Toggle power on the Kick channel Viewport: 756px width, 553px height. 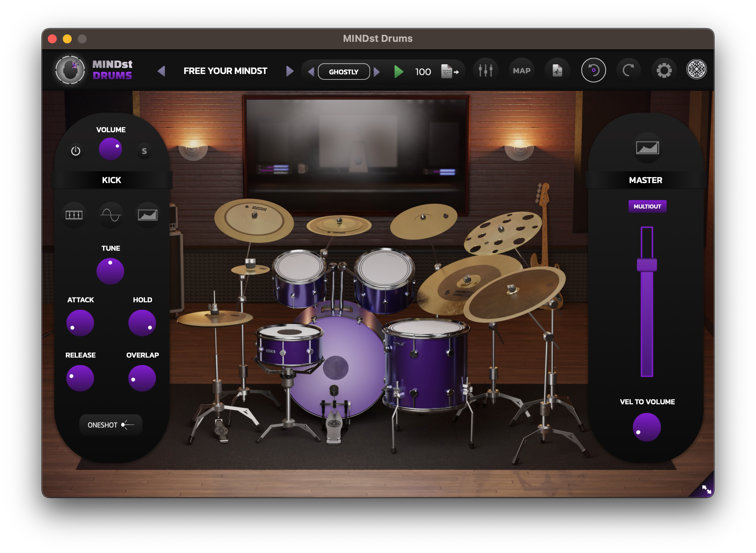75,151
